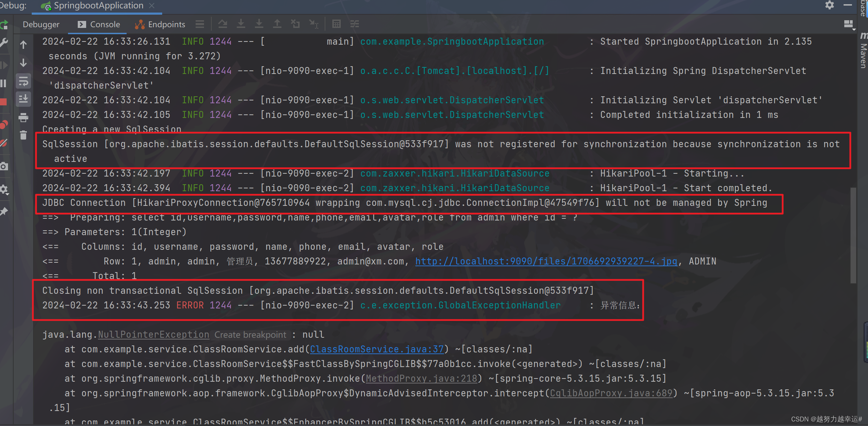Clear the console with the trash icon
Image resolution: width=868 pixels, height=426 pixels.
point(23,135)
